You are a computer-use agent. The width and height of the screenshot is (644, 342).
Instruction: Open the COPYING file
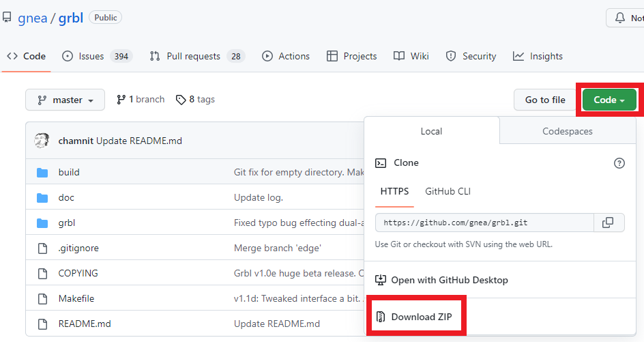pyautogui.click(x=78, y=273)
